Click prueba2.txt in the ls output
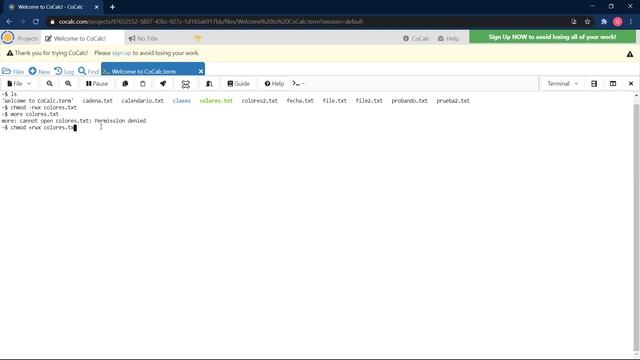 tap(453, 101)
